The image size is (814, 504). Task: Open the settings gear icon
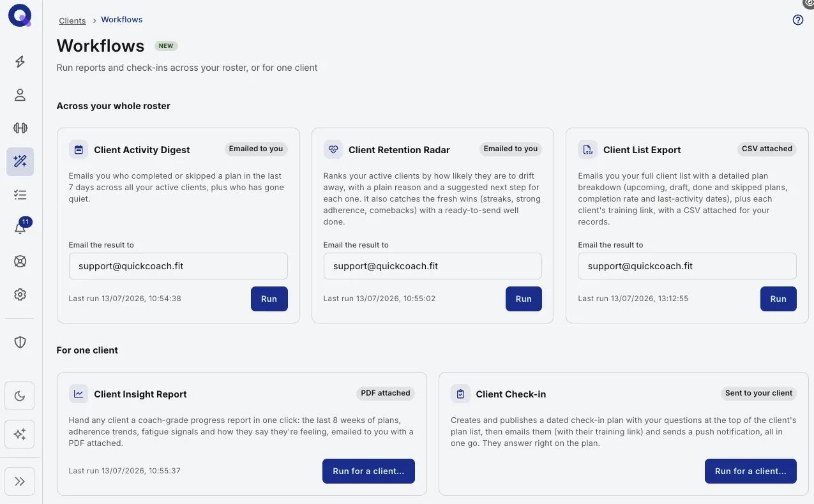click(x=20, y=294)
